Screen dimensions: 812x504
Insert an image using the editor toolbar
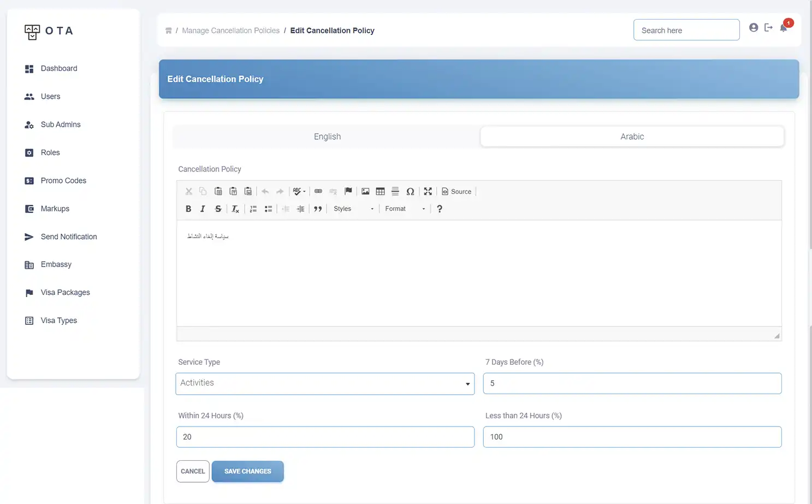click(365, 191)
